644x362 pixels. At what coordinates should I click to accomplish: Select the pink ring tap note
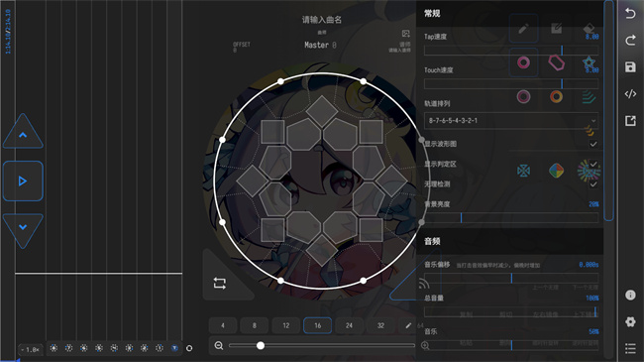click(523, 62)
